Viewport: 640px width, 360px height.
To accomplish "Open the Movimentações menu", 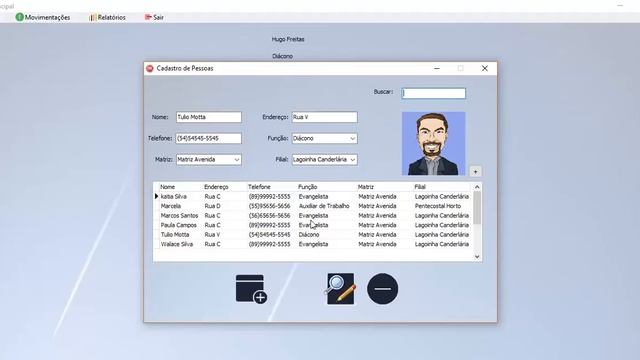I will [x=43, y=17].
